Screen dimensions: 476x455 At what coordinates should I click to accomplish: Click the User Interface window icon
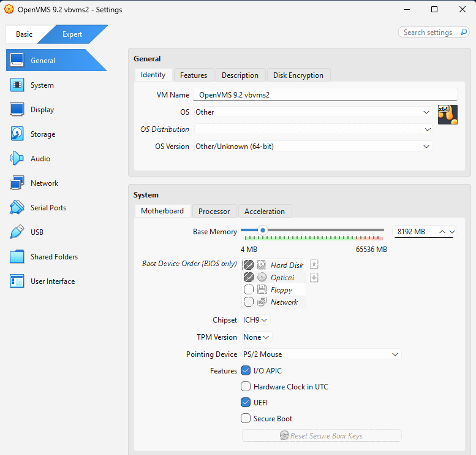tap(17, 281)
